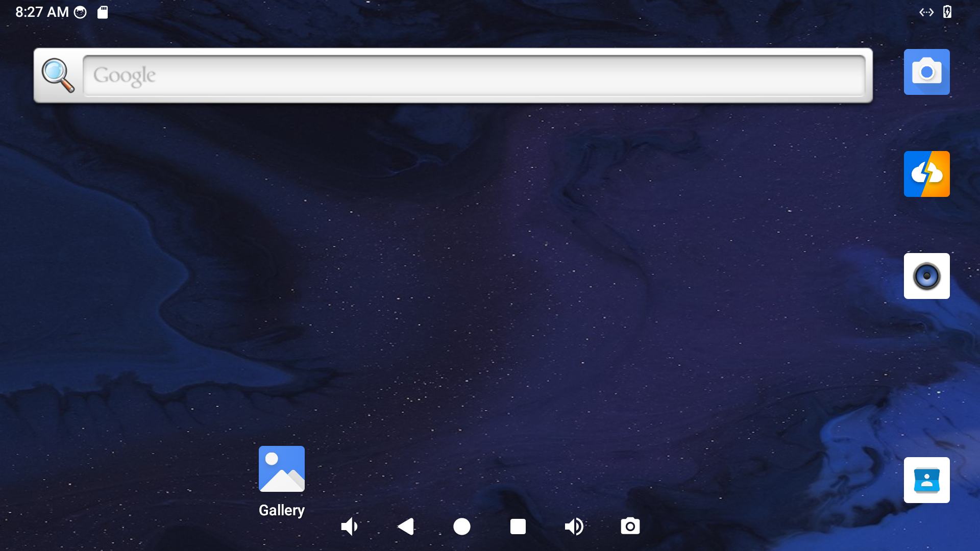Viewport: 980px width, 551px height.
Task: Click the cat face notification icon
Action: pos(80,12)
